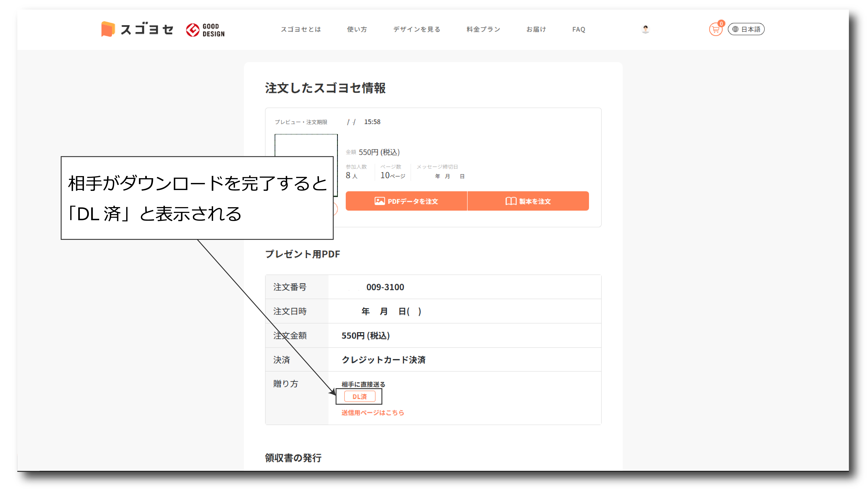This screenshot has height=491, width=868.
Task: Open the FAQ page
Action: pos(579,29)
